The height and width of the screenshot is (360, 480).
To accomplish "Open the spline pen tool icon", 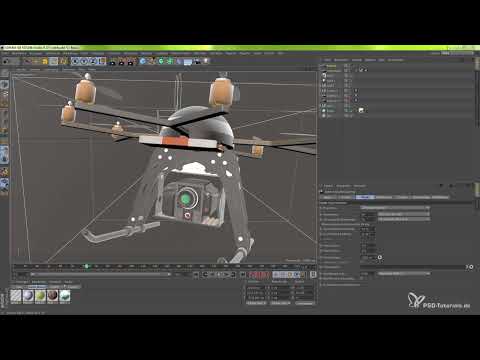I will (x=152, y=61).
